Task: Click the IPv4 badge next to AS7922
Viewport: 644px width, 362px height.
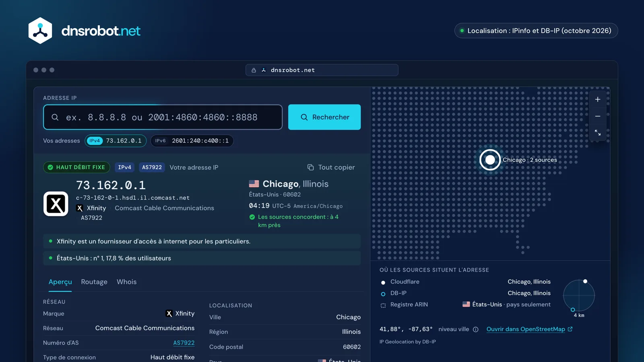Action: [125, 167]
